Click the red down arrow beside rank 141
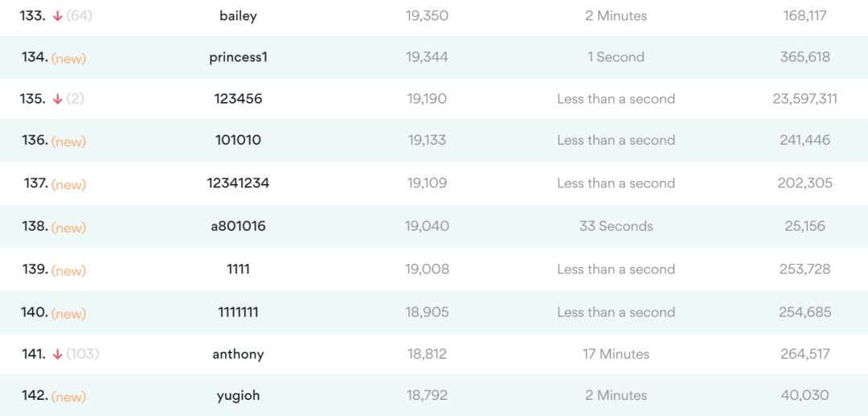868x416 pixels. point(57,355)
